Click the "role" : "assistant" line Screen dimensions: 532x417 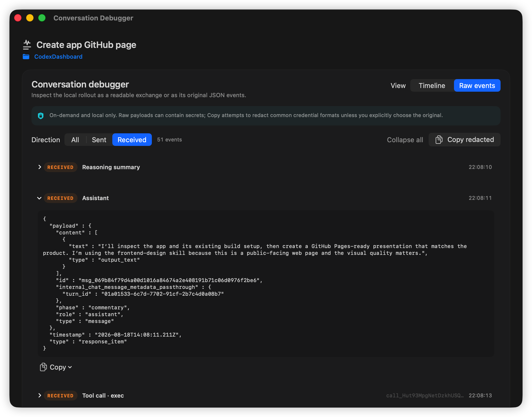coord(90,314)
